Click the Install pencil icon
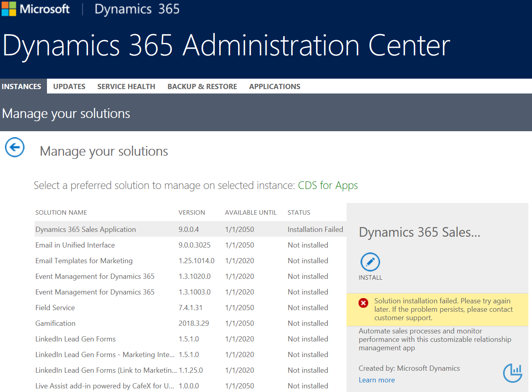Viewport: 532px width, 392px height. (x=370, y=262)
